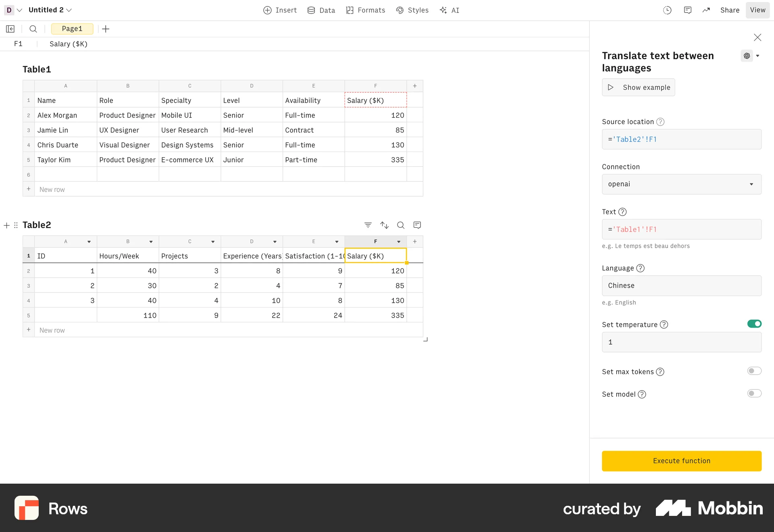Image resolution: width=774 pixels, height=532 pixels.
Task: Click the Language input field with Chinese
Action: pyautogui.click(x=681, y=285)
